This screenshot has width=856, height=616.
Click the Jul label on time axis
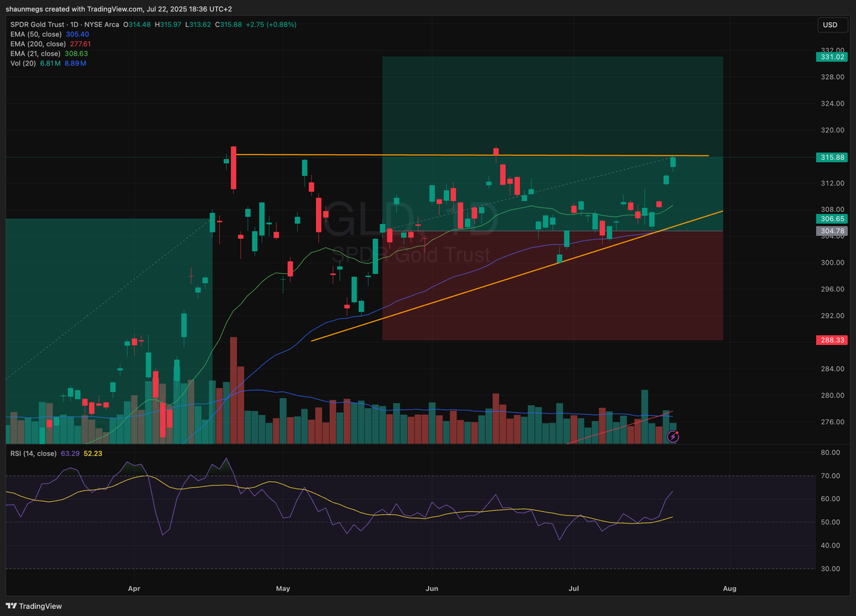point(573,589)
